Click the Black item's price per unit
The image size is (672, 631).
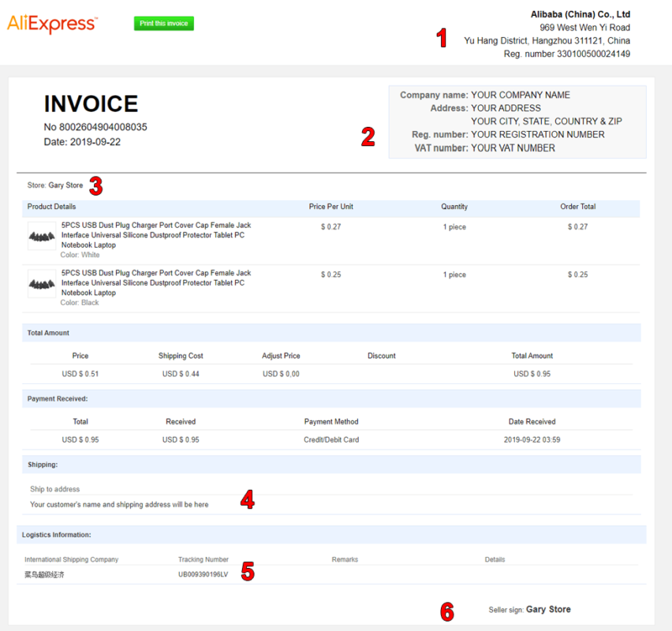pyautogui.click(x=330, y=274)
